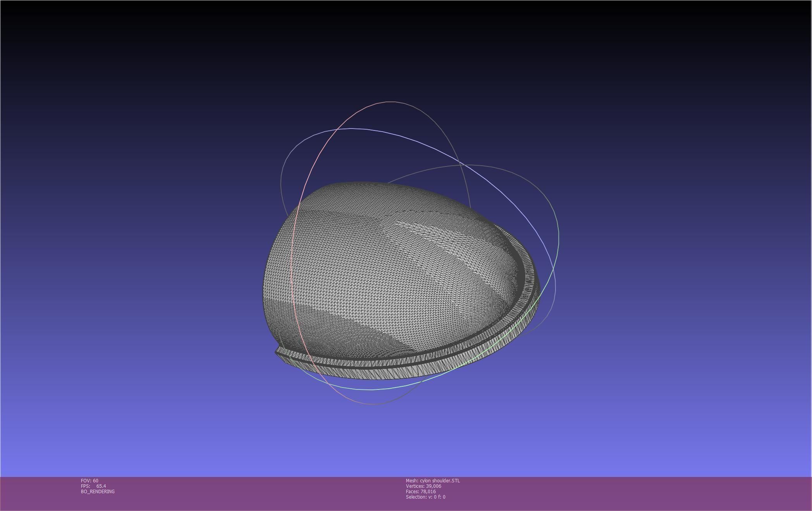Click the 'FOV: 60' status text
Screen dimensions: 812x511
89,481
